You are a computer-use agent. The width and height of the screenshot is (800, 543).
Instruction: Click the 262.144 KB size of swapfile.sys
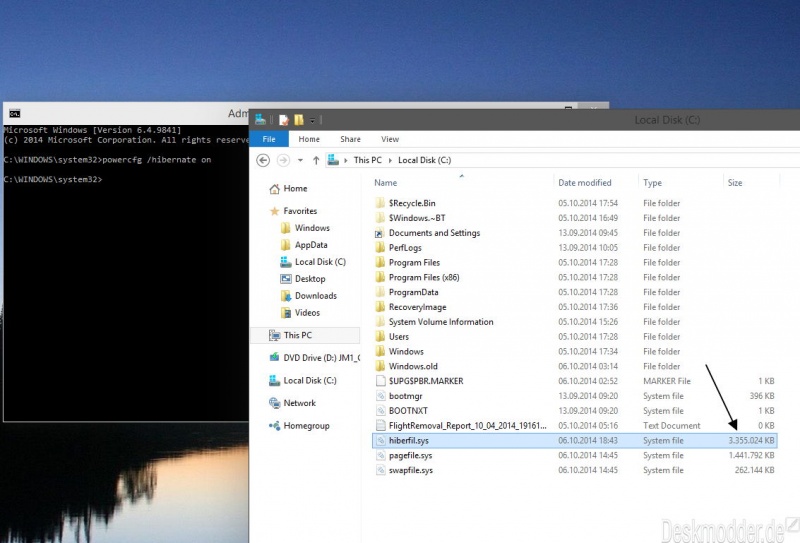(754, 470)
